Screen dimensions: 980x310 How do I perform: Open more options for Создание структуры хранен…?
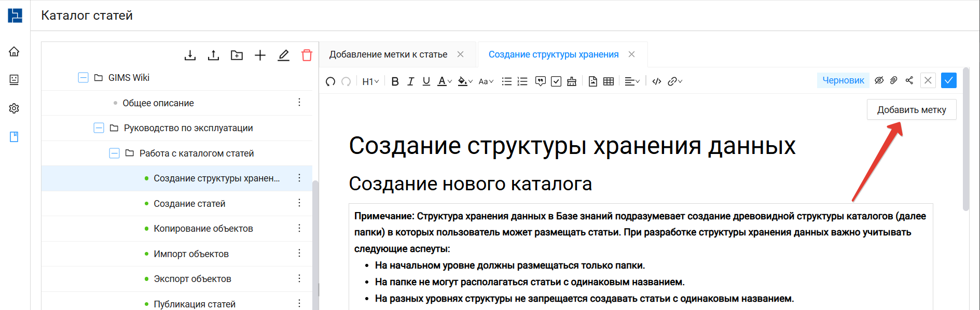pyautogui.click(x=299, y=178)
